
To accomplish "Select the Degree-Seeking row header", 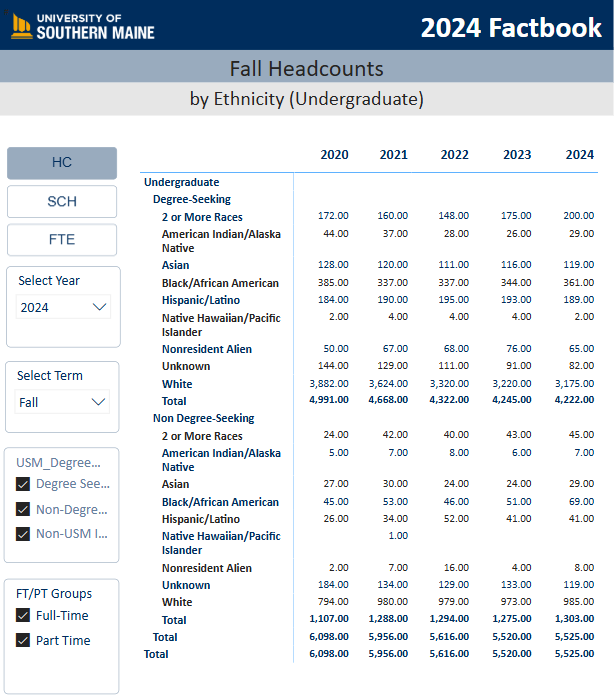I will click(x=191, y=199).
